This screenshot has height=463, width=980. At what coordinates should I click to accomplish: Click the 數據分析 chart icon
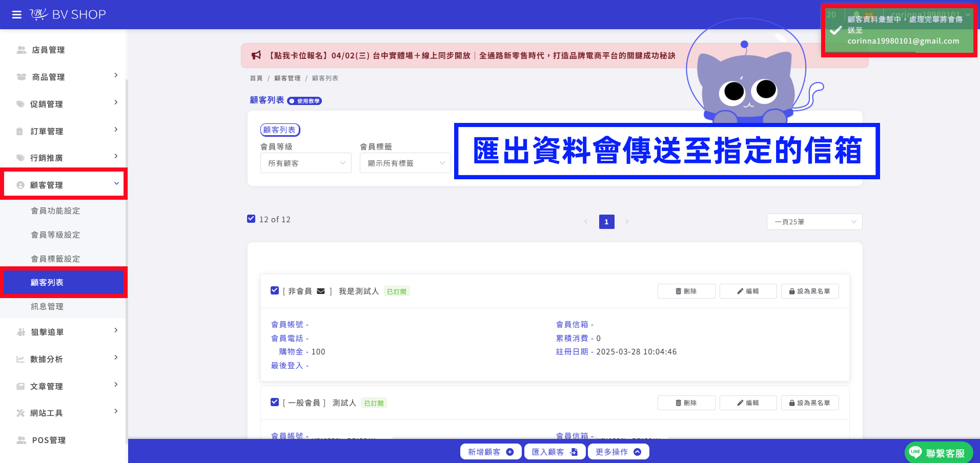tap(21, 359)
